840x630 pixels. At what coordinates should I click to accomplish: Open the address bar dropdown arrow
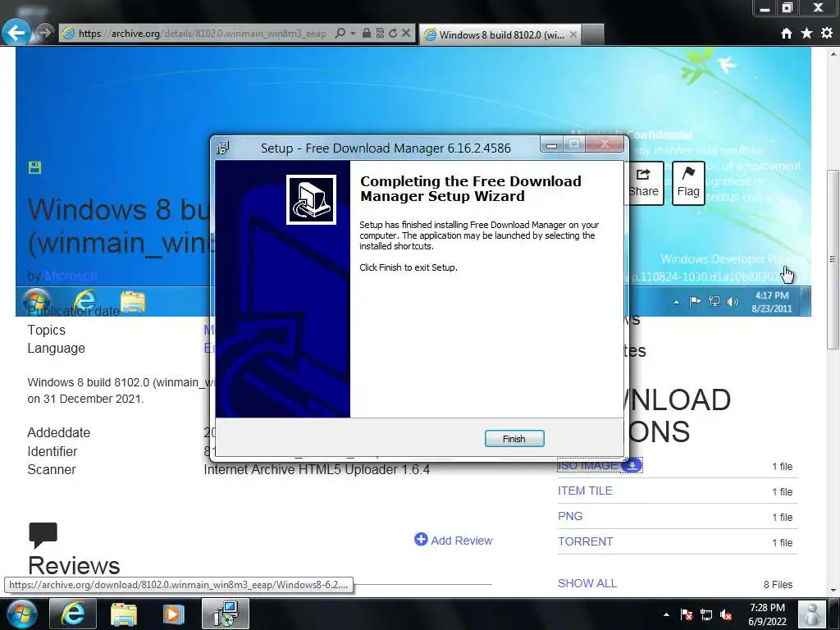click(x=353, y=33)
